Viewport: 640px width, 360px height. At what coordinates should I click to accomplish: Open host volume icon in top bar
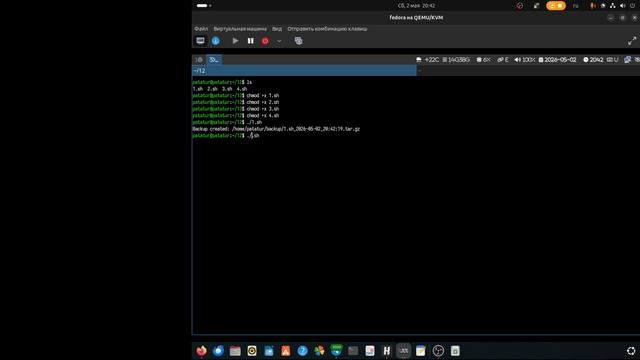click(622, 6)
